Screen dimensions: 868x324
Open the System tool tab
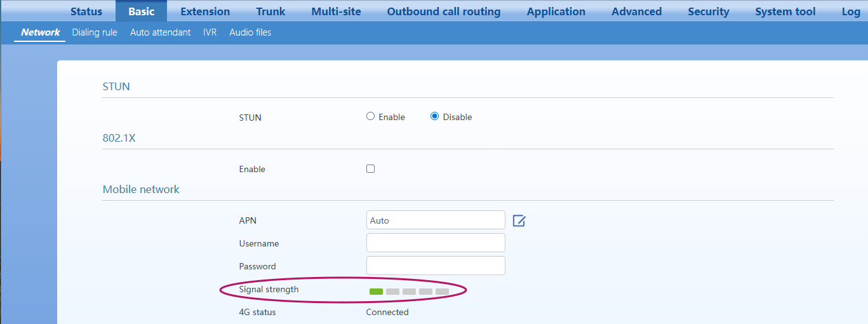[785, 11]
